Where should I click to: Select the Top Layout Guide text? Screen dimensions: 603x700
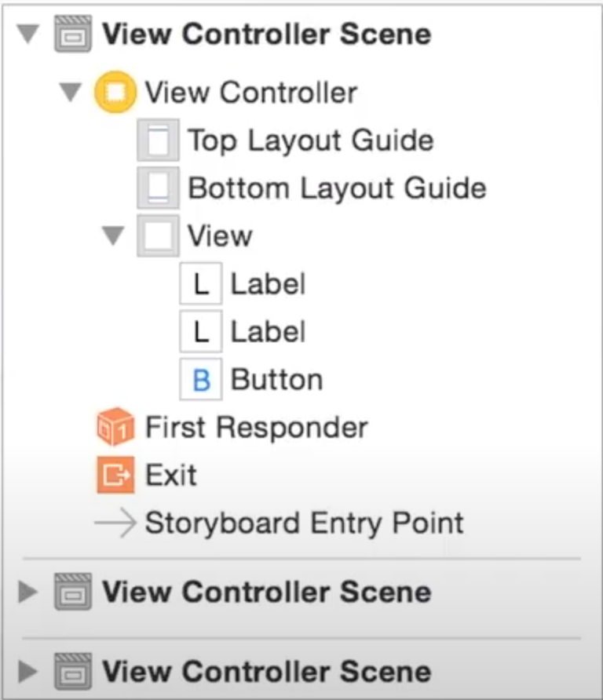point(310,141)
